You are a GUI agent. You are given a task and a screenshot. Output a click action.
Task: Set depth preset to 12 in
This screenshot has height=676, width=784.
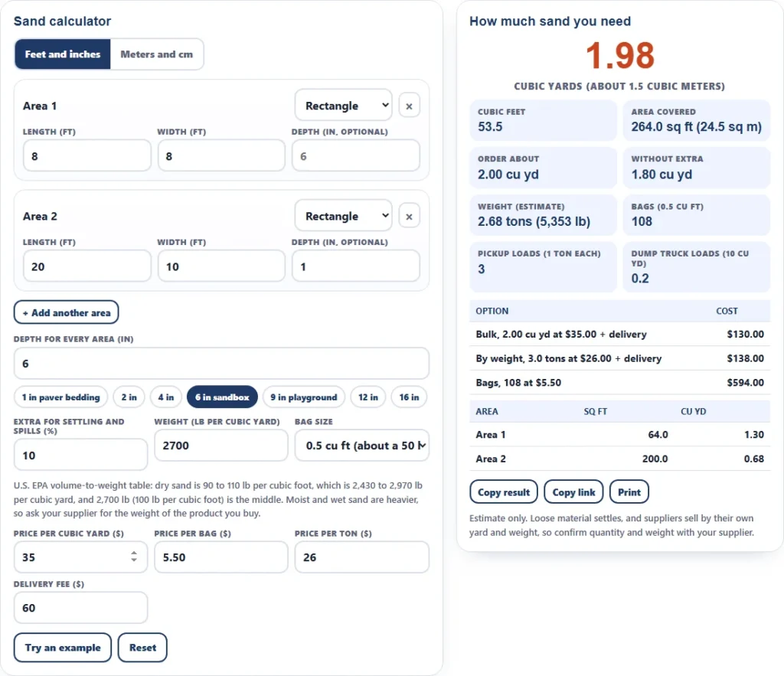(368, 397)
